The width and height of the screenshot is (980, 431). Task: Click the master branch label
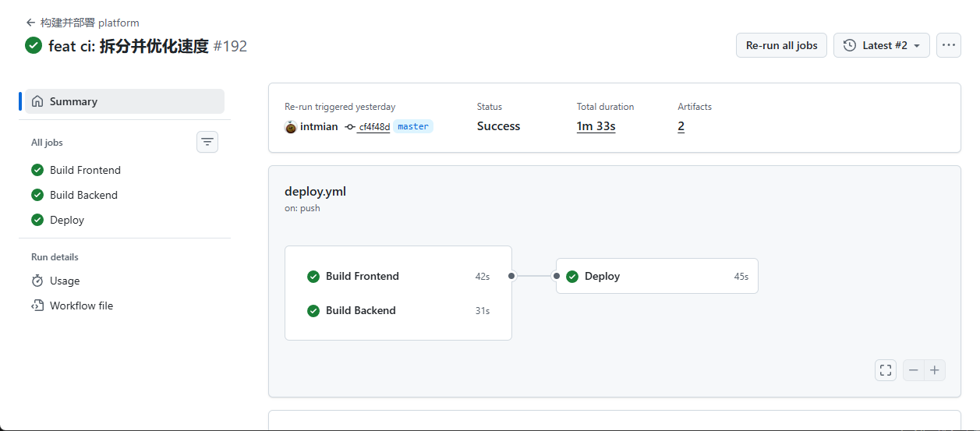pos(413,126)
